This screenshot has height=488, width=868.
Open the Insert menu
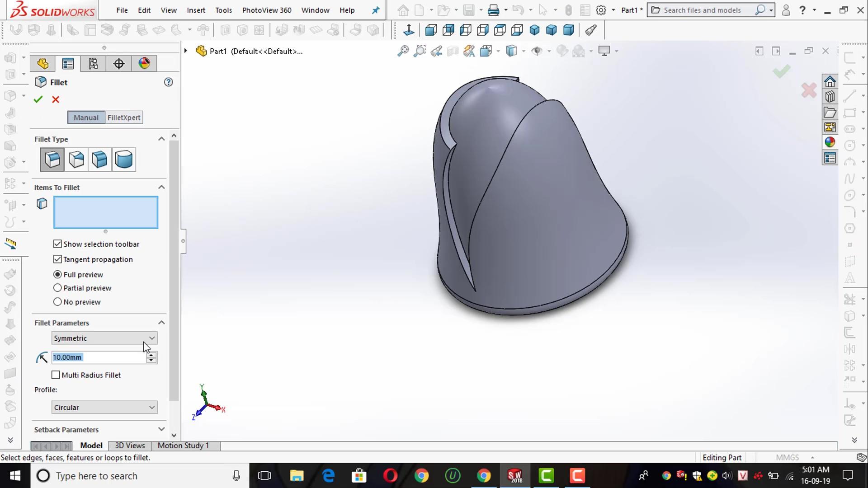coord(196,10)
